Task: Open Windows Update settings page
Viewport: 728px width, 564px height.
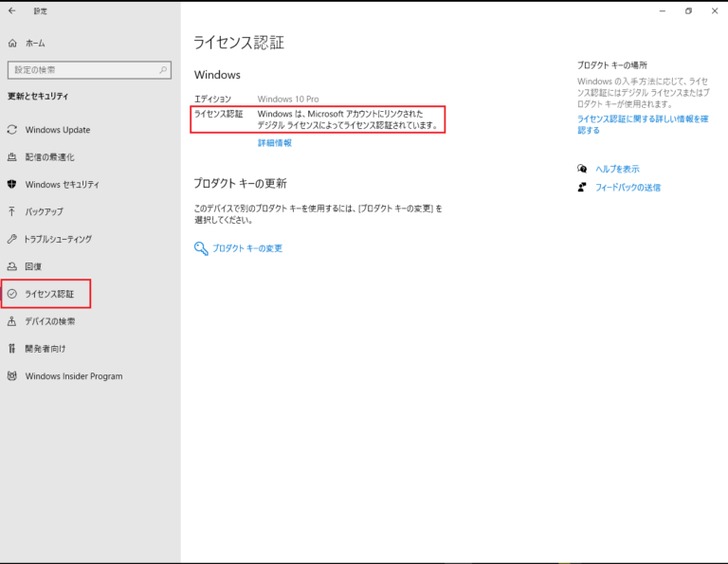Action: tap(58, 130)
